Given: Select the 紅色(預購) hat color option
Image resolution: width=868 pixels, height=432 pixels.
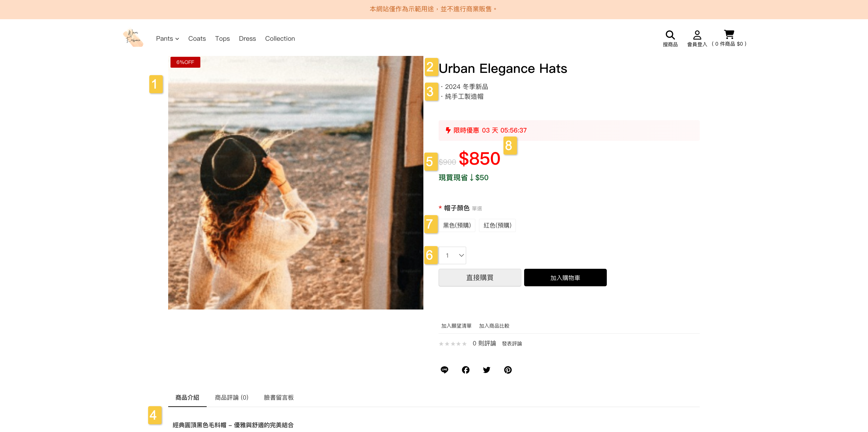Looking at the screenshot, I should click(x=497, y=225).
